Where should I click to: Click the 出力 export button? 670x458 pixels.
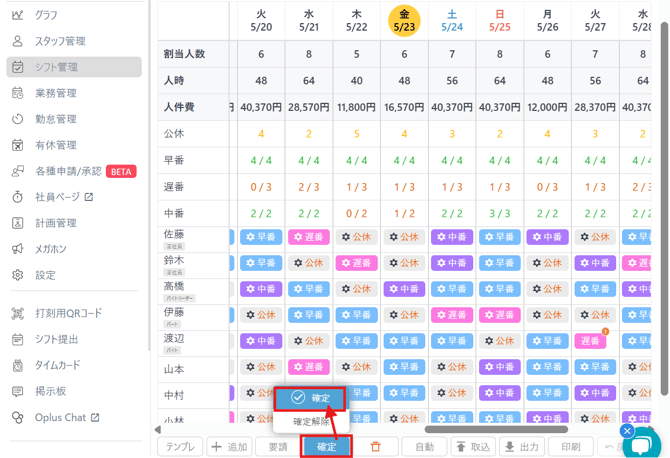tap(521, 447)
